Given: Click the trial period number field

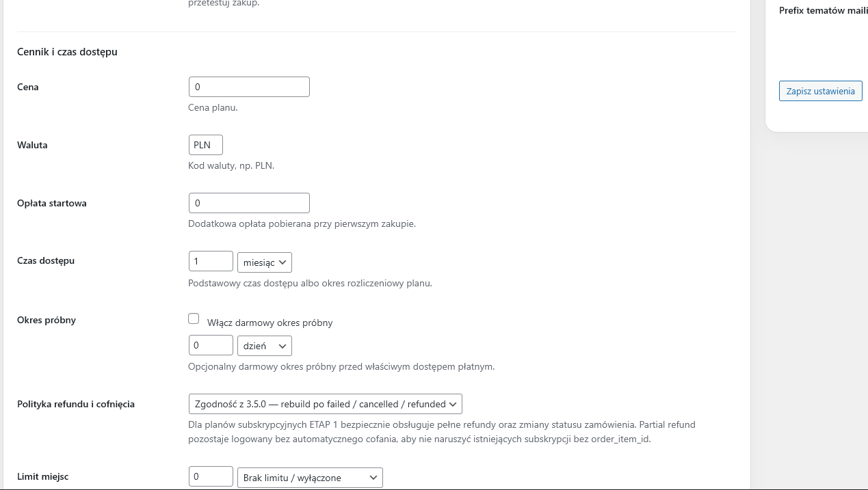Looking at the screenshot, I should click(x=210, y=345).
